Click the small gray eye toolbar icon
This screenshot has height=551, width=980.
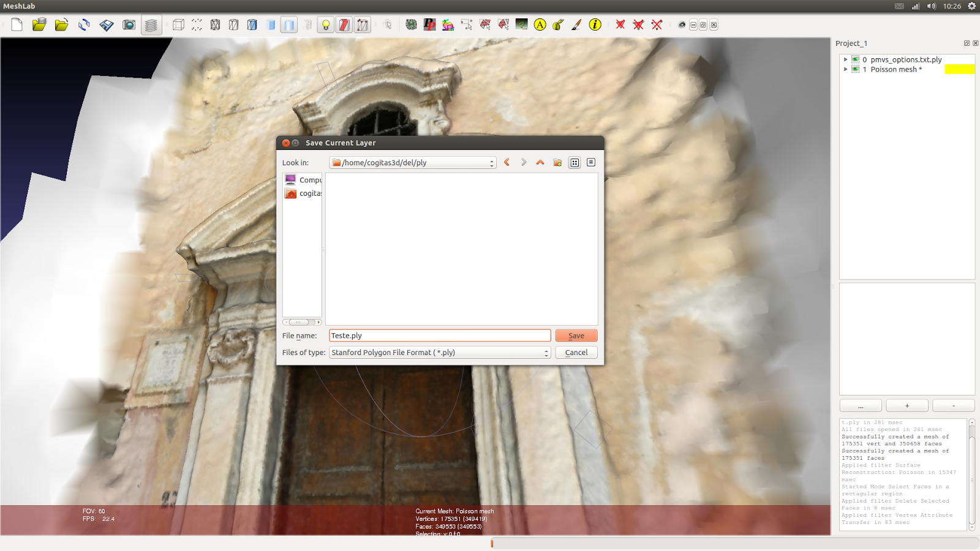coord(682,25)
